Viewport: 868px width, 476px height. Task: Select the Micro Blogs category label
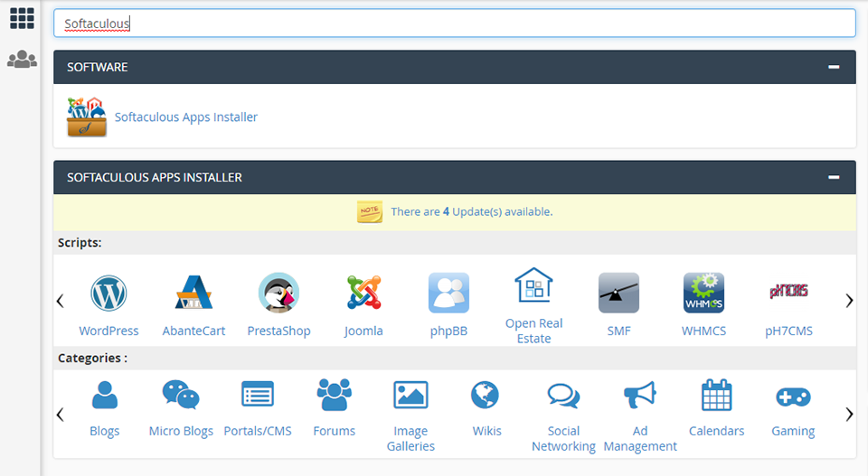[181, 431]
